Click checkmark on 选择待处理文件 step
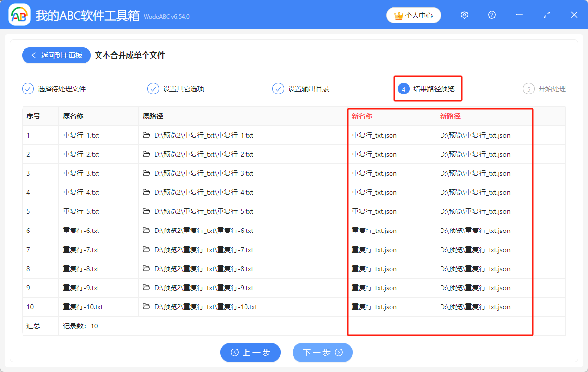This screenshot has width=588, height=372. pos(27,89)
